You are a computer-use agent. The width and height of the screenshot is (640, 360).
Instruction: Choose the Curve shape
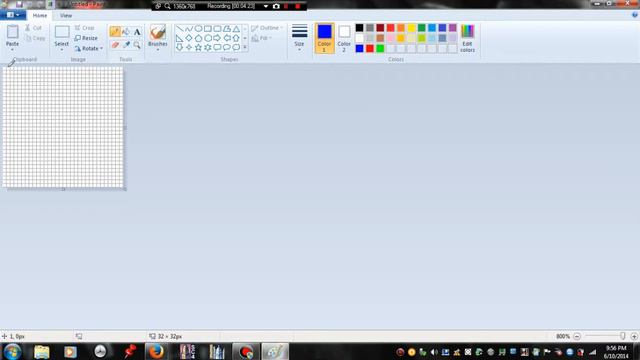[x=189, y=29]
